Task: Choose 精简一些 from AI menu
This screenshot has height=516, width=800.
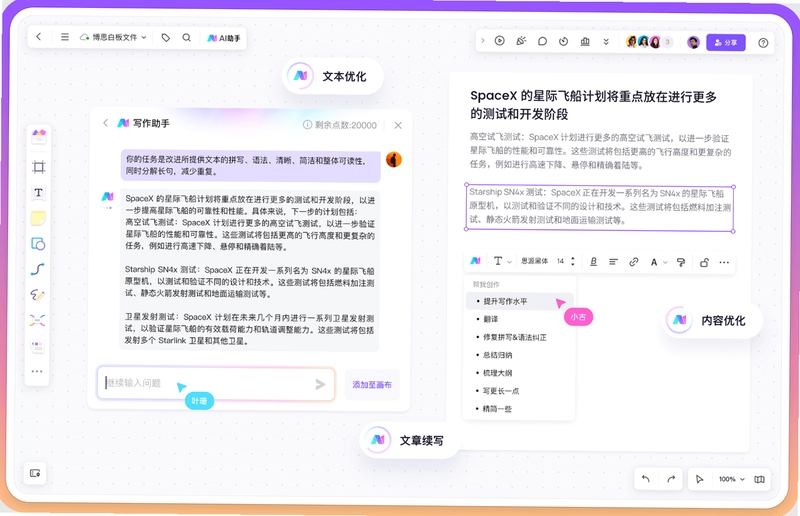Action: [x=519, y=408]
